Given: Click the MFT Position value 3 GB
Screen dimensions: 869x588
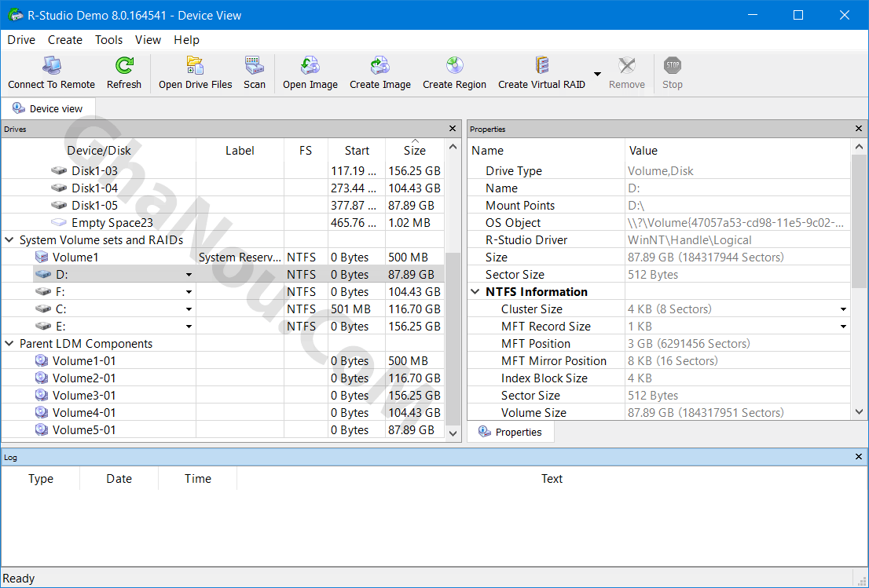Looking at the screenshot, I should click(689, 343).
